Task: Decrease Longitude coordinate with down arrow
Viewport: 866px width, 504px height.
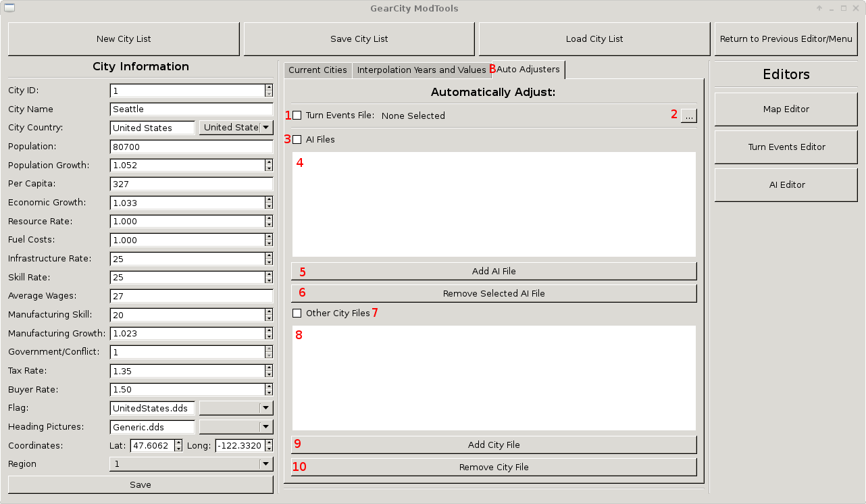Action: [x=269, y=449]
